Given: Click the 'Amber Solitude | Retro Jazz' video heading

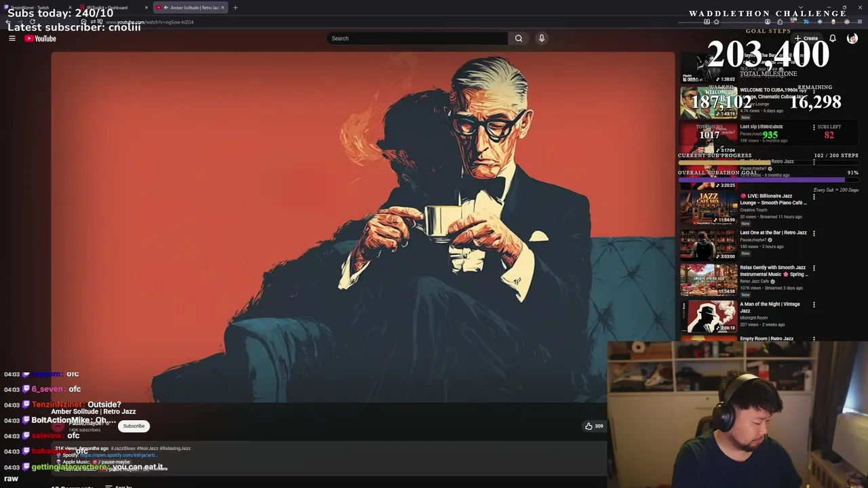Looking at the screenshot, I should click(x=94, y=411).
